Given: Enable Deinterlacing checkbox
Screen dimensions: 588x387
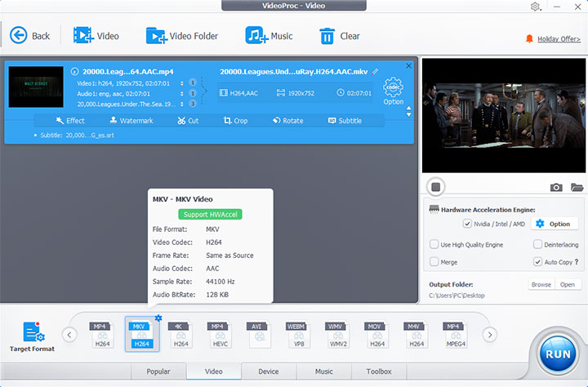Looking at the screenshot, I should 537,244.
